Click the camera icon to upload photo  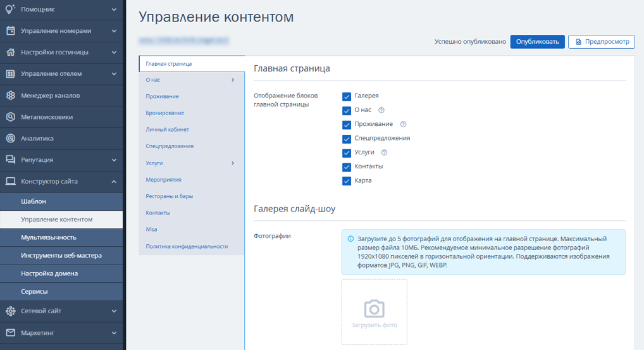pos(374,309)
